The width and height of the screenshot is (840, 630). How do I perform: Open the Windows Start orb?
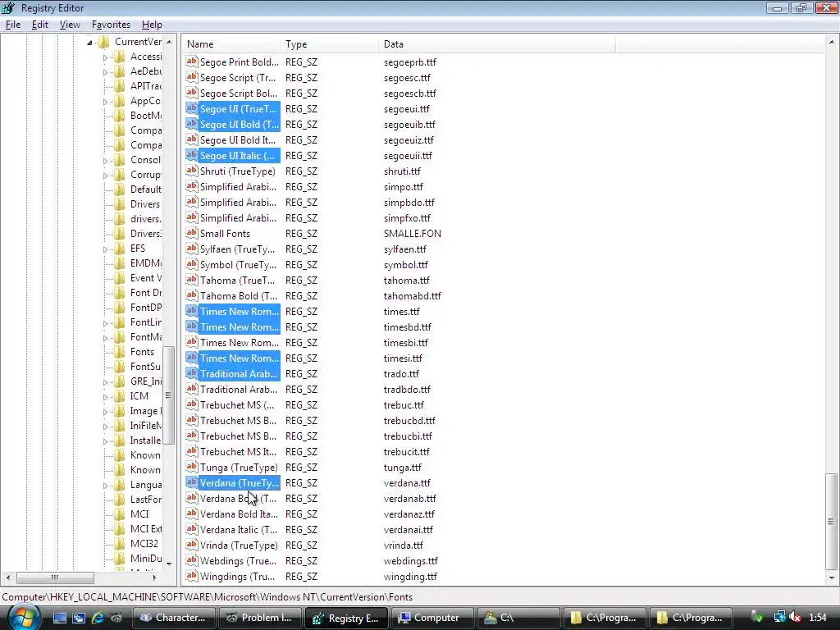(22, 618)
